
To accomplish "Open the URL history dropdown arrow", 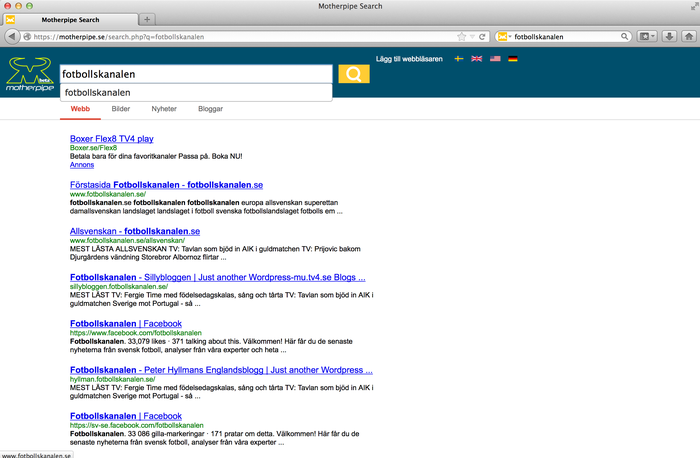I will pyautogui.click(x=472, y=37).
